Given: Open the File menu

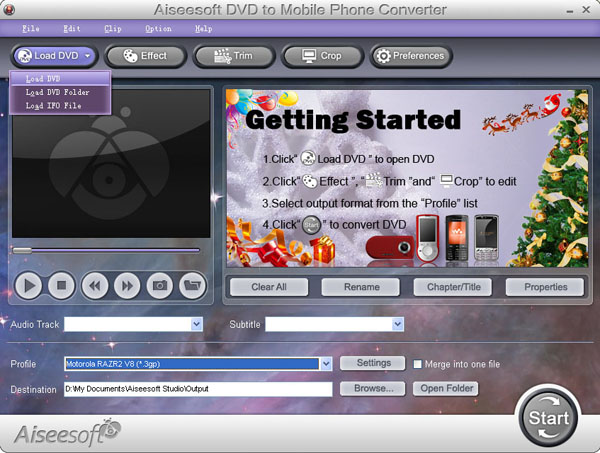Looking at the screenshot, I should [31, 29].
